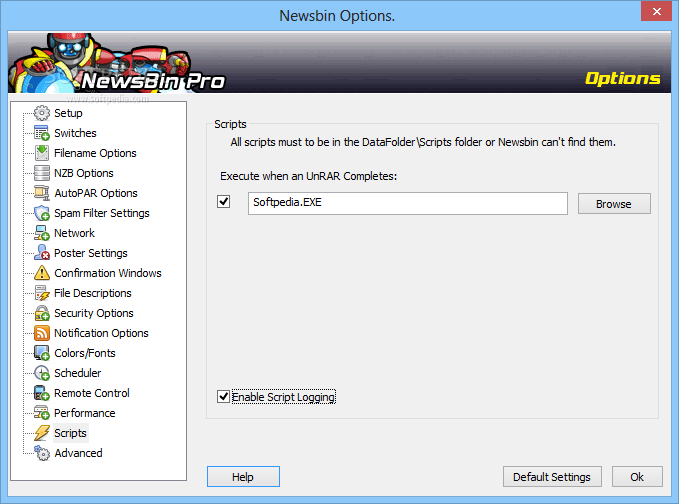This screenshot has width=679, height=504.
Task: Open the Setup options page
Action: point(68,113)
